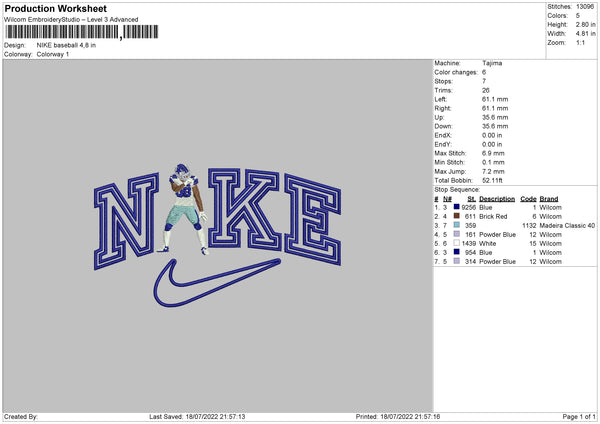Click the Powder Blue swatch with 161 stitches
The height and width of the screenshot is (424, 600).
tap(457, 234)
